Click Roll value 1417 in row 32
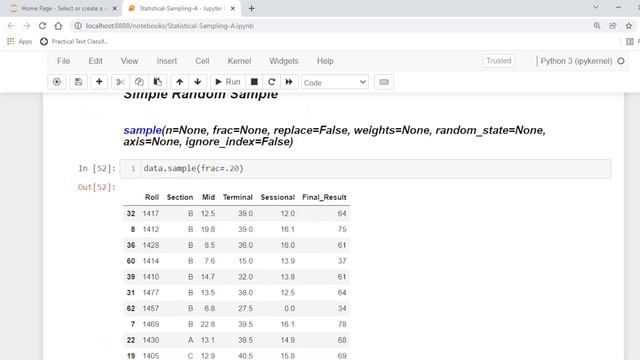The width and height of the screenshot is (640, 360). (x=151, y=213)
